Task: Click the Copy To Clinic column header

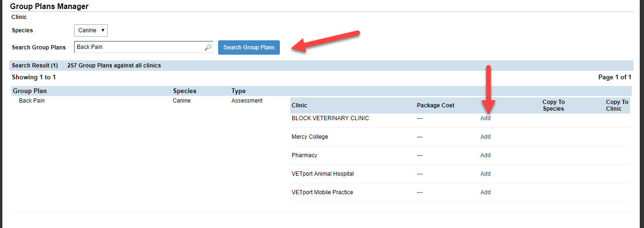Action: click(x=617, y=105)
